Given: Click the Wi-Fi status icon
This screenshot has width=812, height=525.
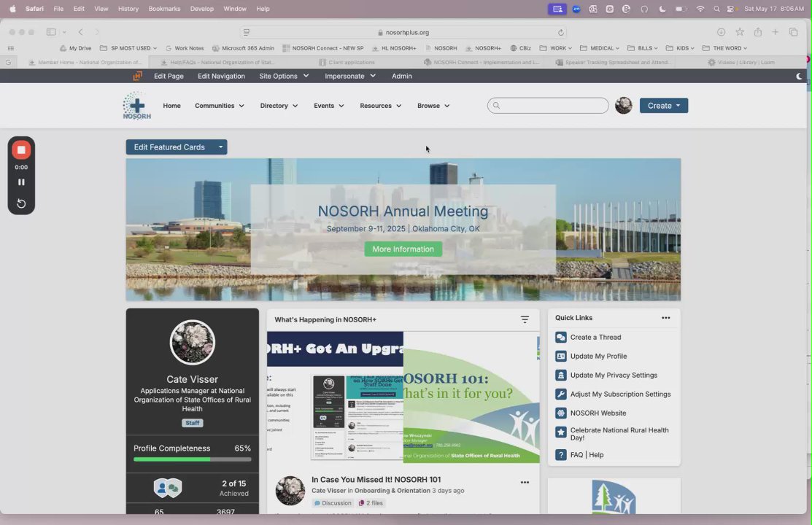Looking at the screenshot, I should pyautogui.click(x=700, y=9).
